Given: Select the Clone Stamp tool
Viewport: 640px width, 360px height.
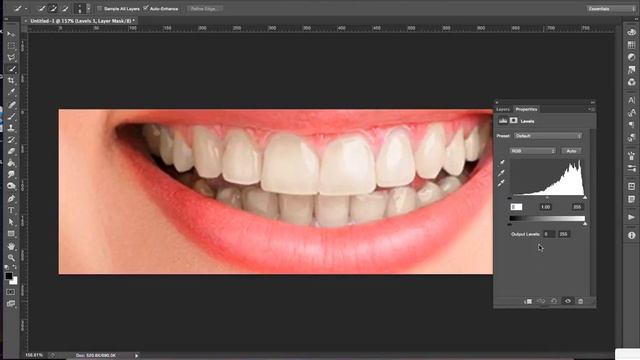Looking at the screenshot, I should click(11, 128).
